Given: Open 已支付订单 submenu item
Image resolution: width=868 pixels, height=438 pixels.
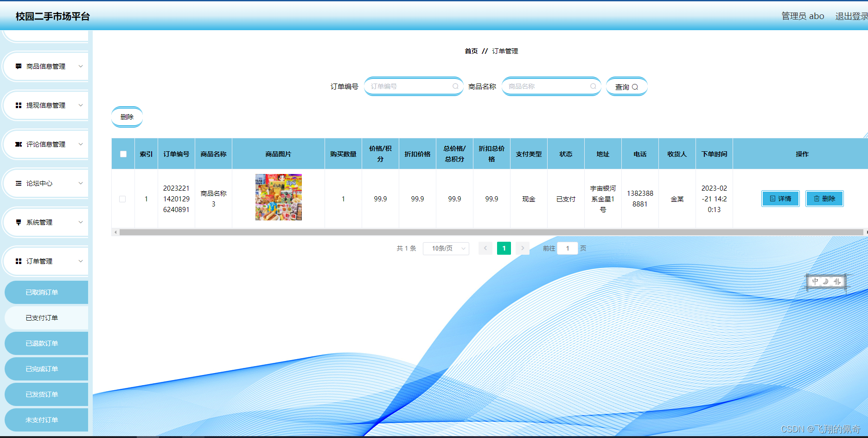Looking at the screenshot, I should pyautogui.click(x=46, y=318).
